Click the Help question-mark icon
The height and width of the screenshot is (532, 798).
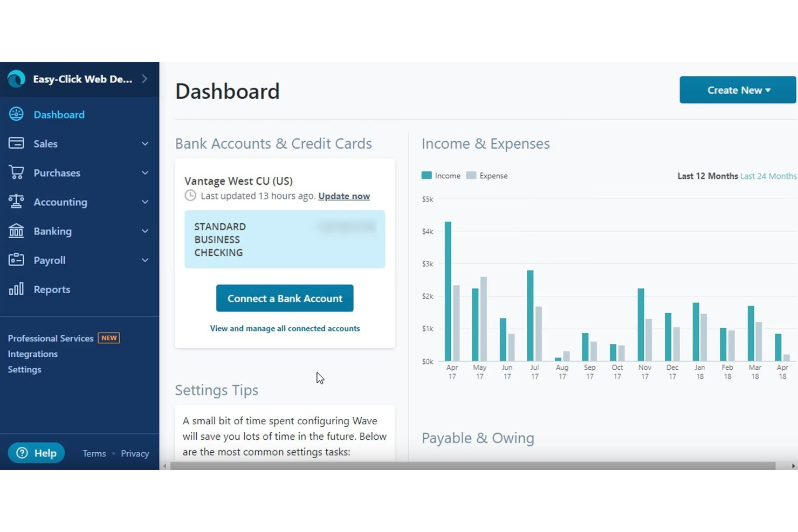[x=23, y=453]
